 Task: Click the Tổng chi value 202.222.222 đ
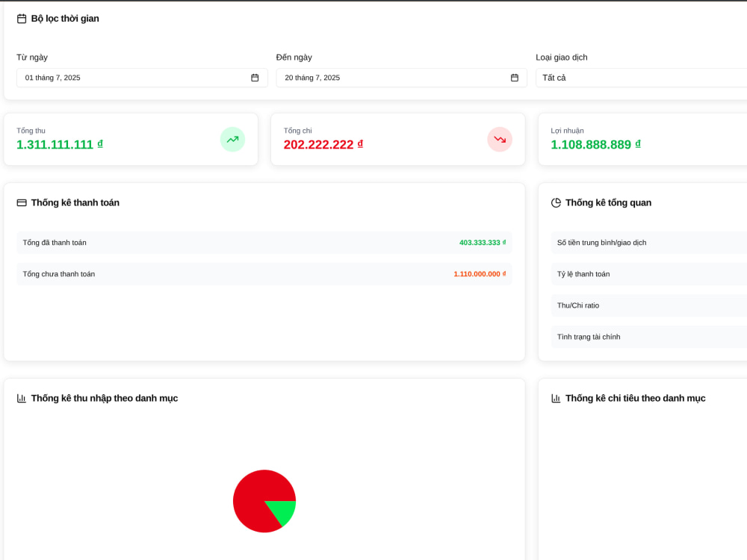pyautogui.click(x=323, y=144)
